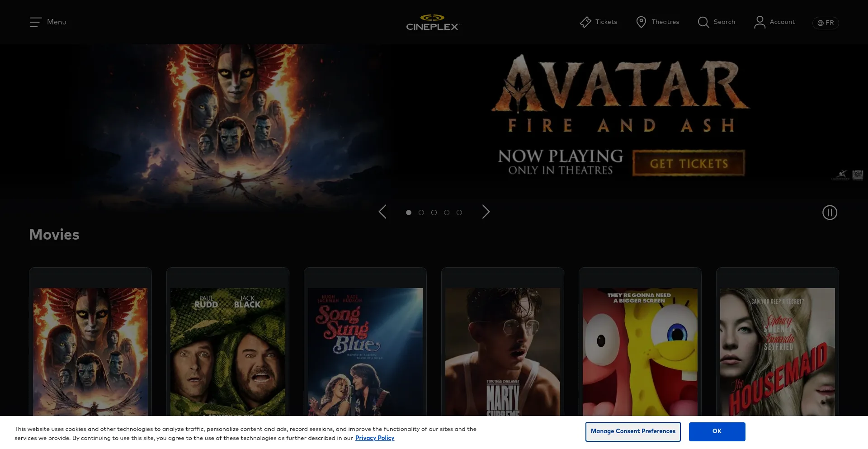Pause the carousel with the pause icon

pos(830,213)
